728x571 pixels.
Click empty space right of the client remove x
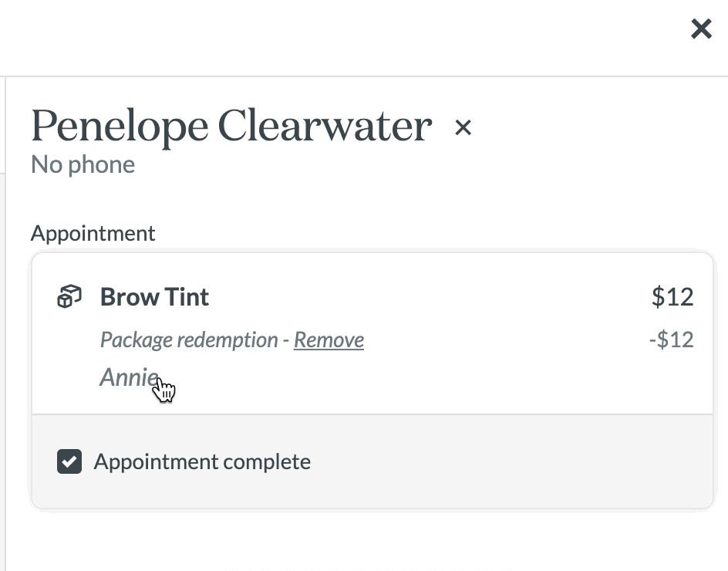595,127
